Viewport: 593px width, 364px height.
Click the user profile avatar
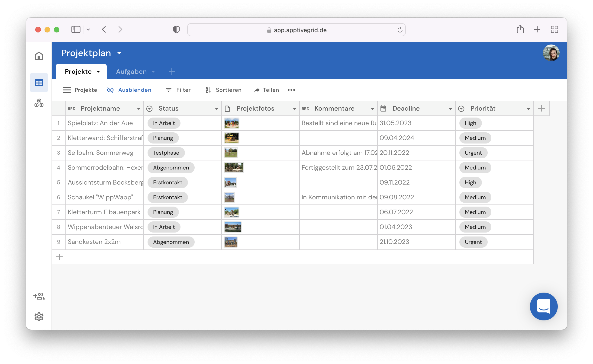[x=551, y=53]
